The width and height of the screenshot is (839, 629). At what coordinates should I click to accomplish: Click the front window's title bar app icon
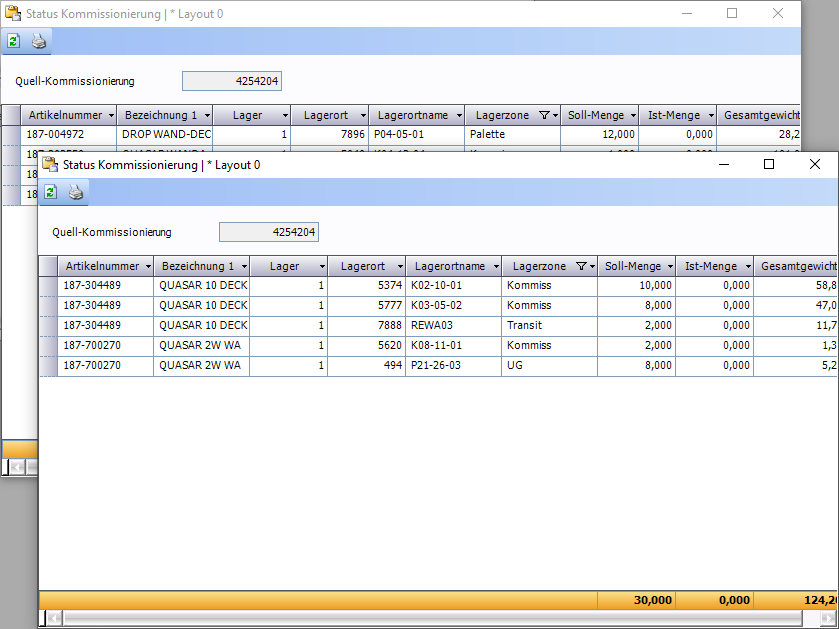click(x=50, y=164)
